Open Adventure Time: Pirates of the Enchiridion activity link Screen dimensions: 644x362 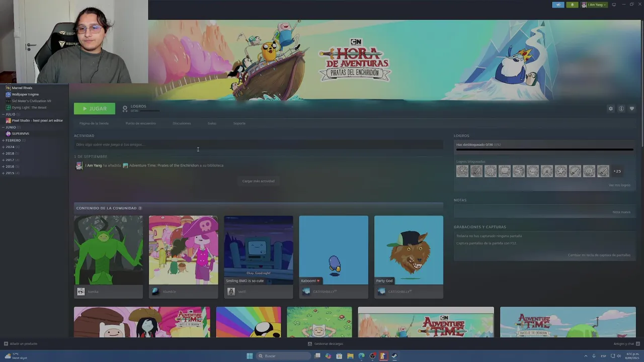[164, 165]
